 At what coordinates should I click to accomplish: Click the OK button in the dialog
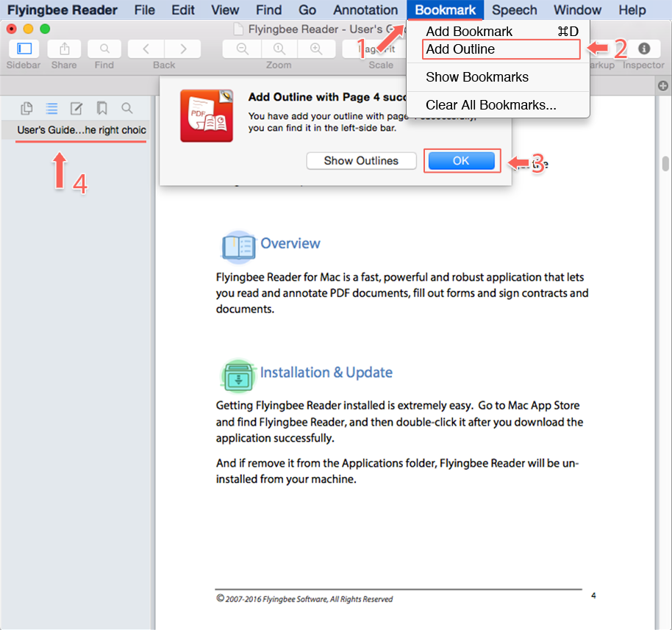pos(462,161)
